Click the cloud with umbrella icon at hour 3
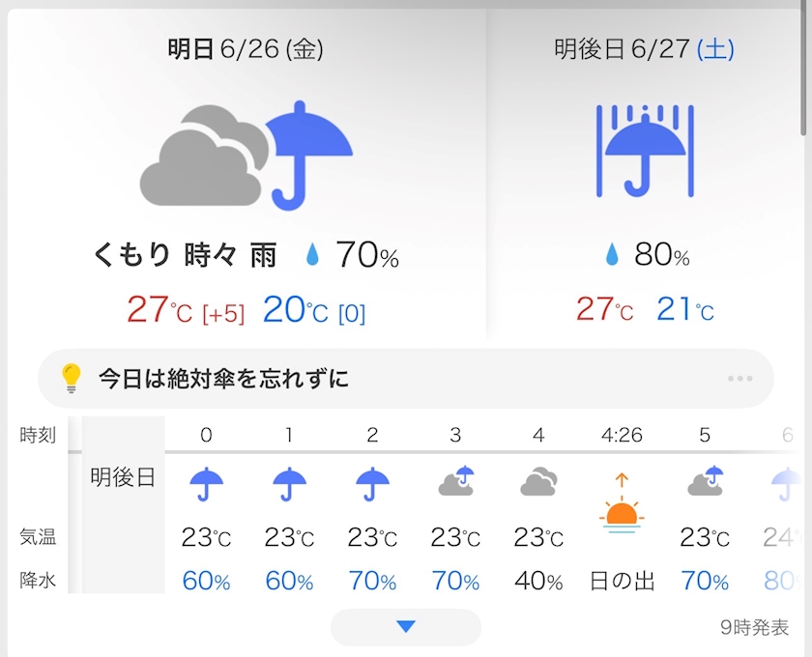The width and height of the screenshot is (812, 657). click(455, 481)
